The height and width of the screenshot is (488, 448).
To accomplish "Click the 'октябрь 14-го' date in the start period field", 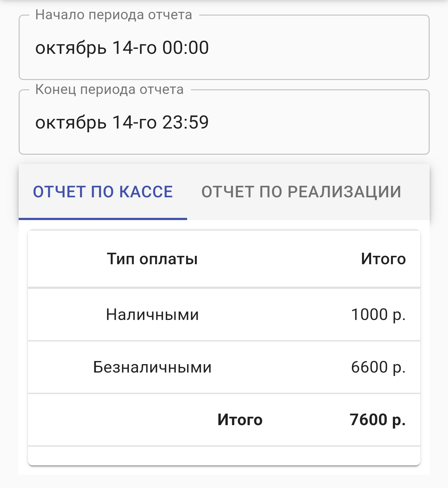I will coord(96,48).
